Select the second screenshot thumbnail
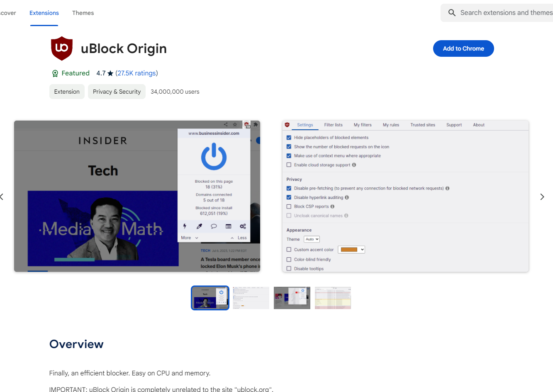The width and height of the screenshot is (553, 392). [251, 298]
